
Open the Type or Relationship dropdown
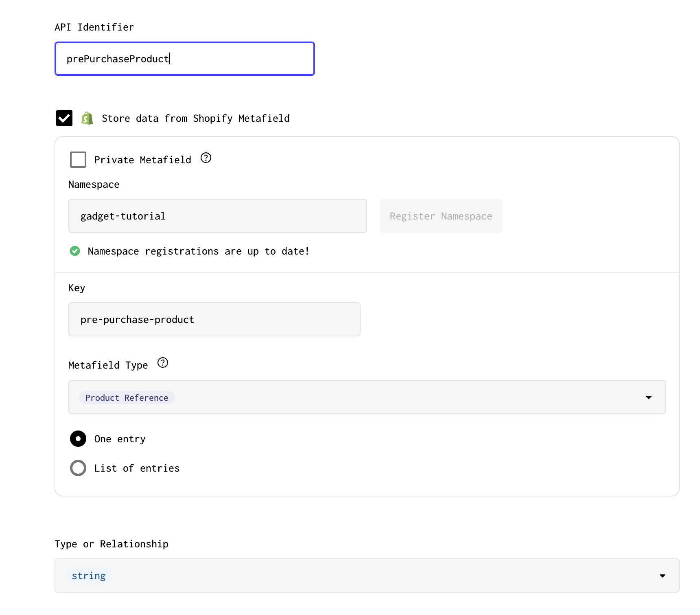click(367, 575)
